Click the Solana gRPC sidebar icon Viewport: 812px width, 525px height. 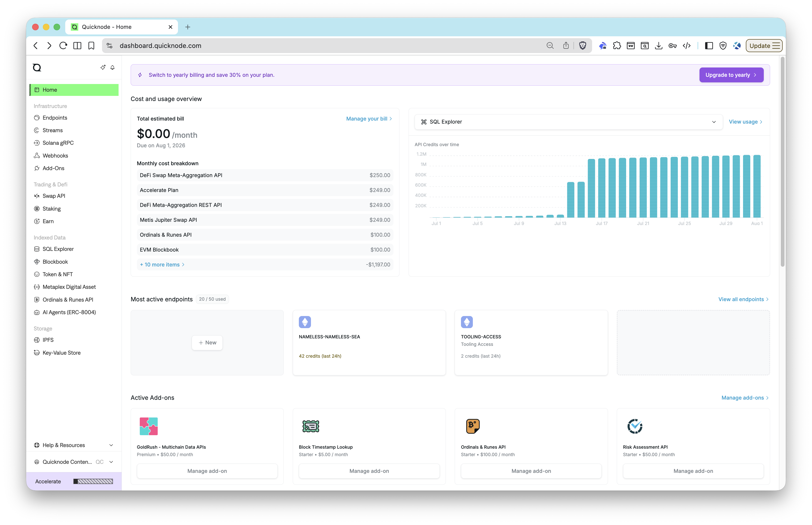pyautogui.click(x=37, y=143)
